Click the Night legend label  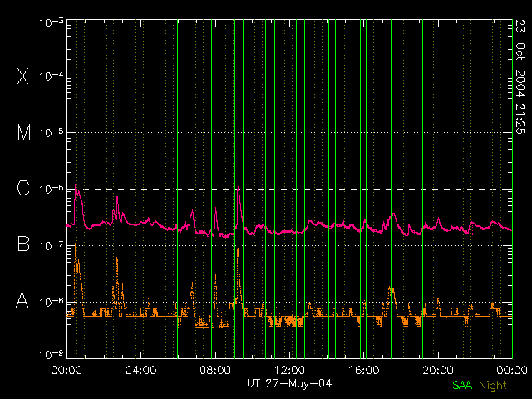492,386
